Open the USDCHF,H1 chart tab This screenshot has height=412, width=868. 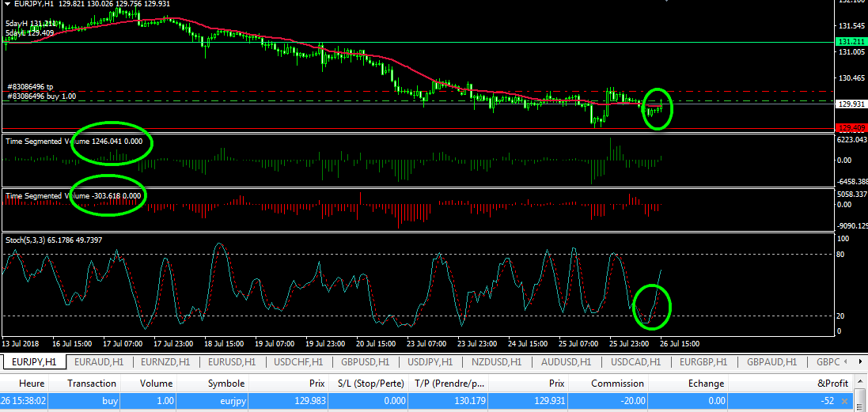pos(298,361)
